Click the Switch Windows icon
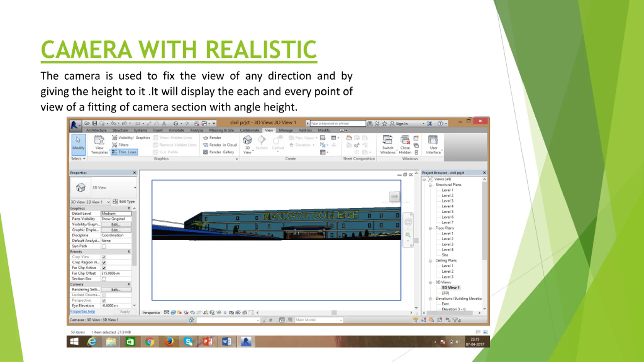The height and width of the screenshot is (362, 644). pos(387,140)
